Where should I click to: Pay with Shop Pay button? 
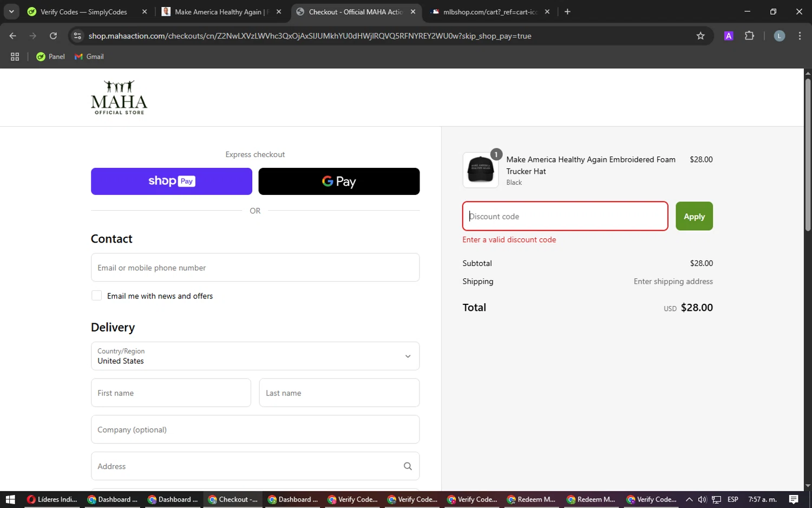(172, 181)
